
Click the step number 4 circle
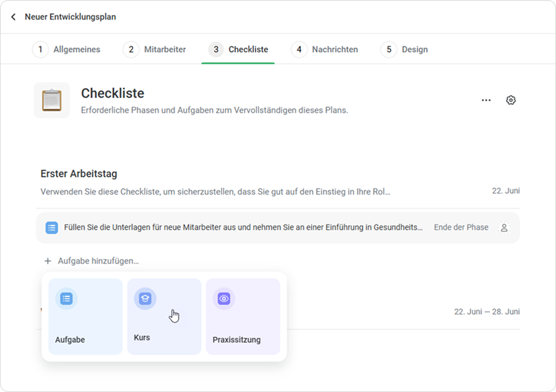(x=299, y=49)
